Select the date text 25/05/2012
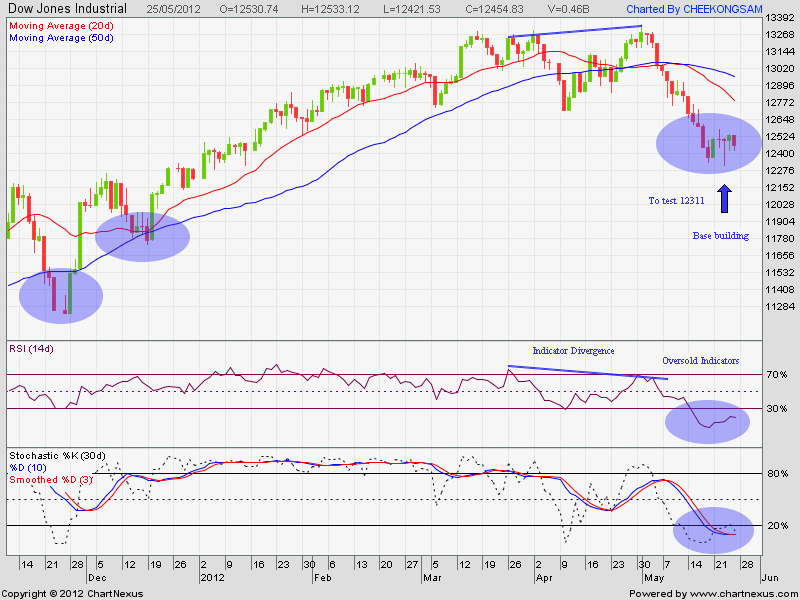Viewport: 800px width, 600px height. (x=173, y=9)
